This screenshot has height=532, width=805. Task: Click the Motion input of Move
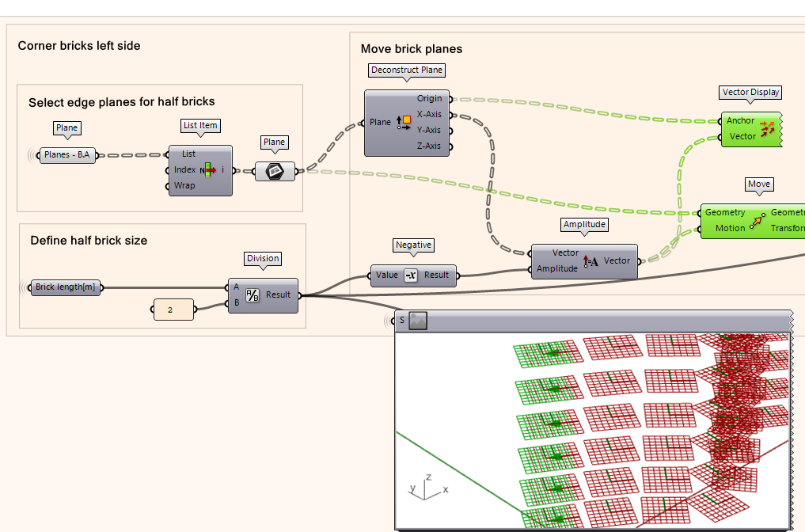[730, 228]
